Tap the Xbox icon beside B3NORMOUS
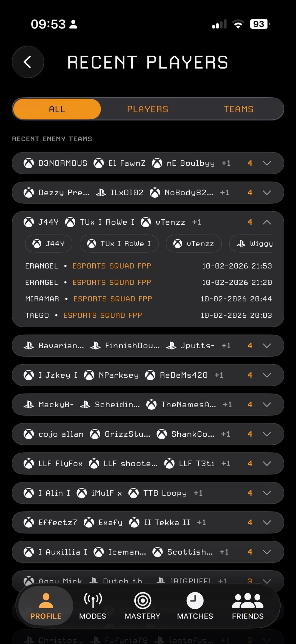The width and height of the screenshot is (296, 644). [29, 163]
